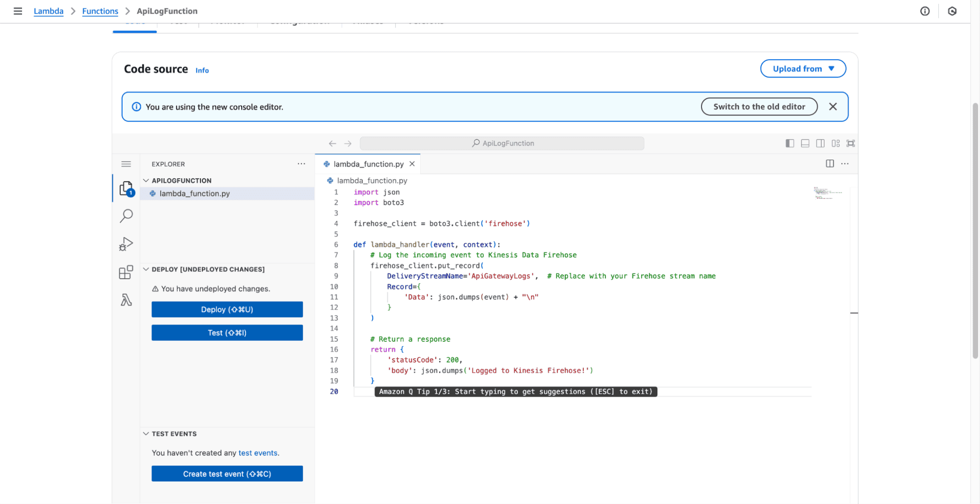Viewport: 980px width, 504px height.
Task: Select the lambda_function.py editor tab
Action: pyautogui.click(x=368, y=164)
